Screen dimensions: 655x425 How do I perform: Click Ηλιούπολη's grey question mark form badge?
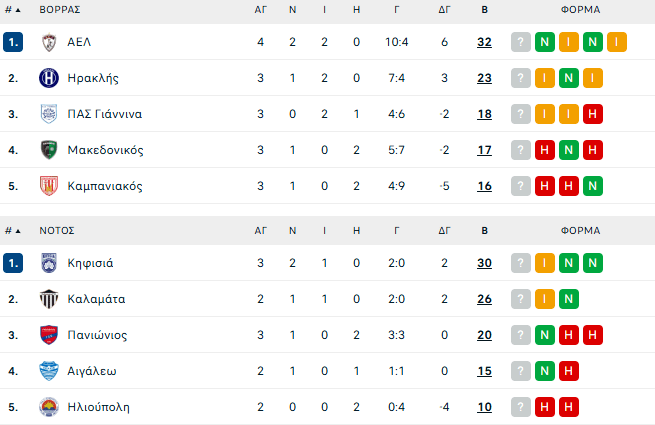[x=521, y=407]
